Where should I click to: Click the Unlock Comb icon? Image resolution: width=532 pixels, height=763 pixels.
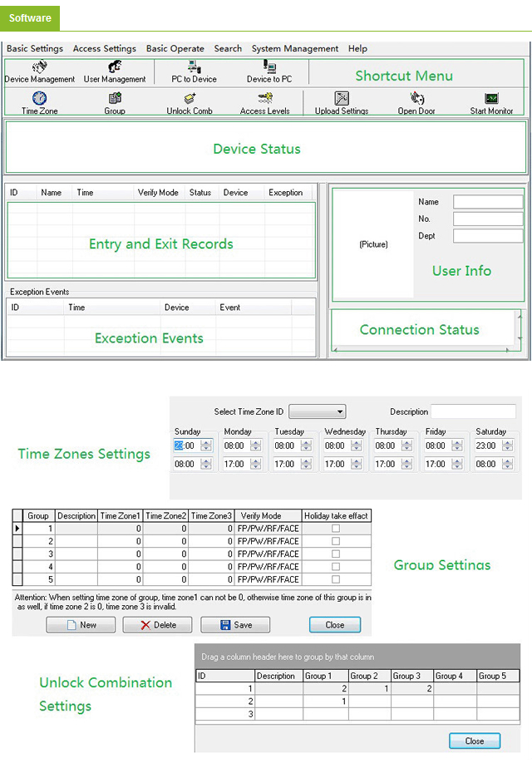190,99
